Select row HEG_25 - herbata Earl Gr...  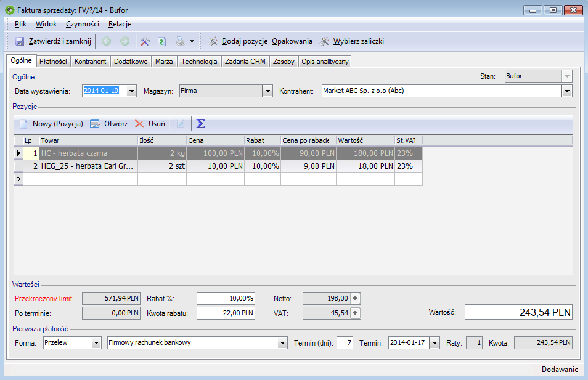218,166
